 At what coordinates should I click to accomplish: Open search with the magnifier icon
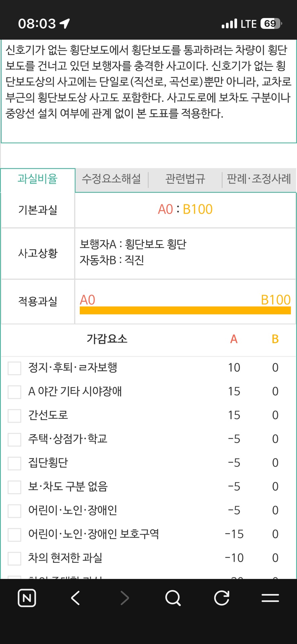(173, 598)
